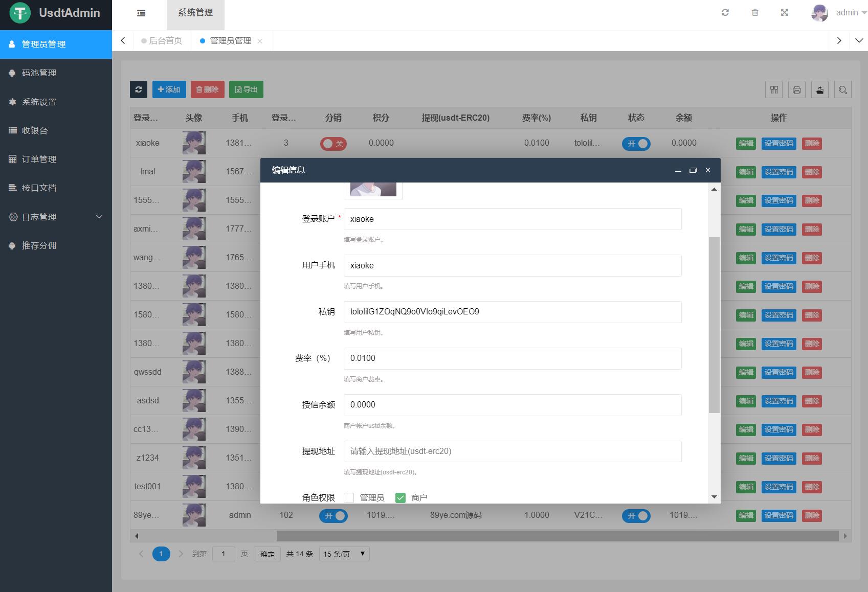
Task: Go to the previous page via pagination arrow
Action: tap(141, 554)
